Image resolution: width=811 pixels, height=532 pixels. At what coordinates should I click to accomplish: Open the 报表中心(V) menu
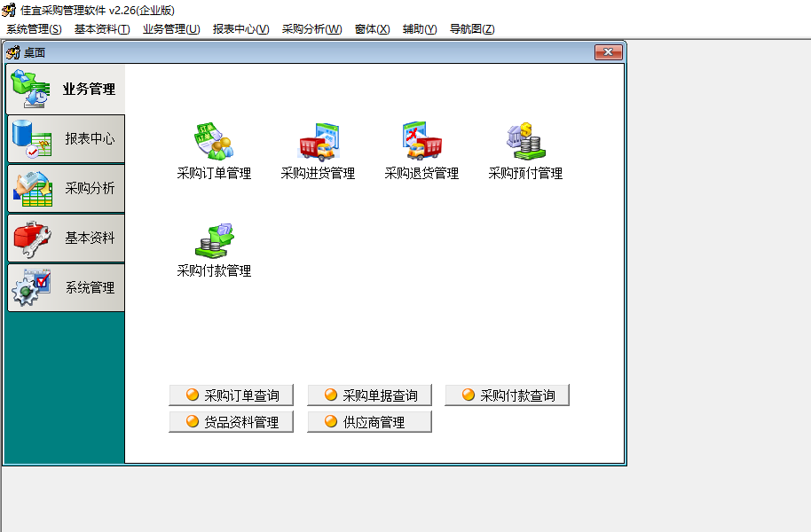[241, 29]
